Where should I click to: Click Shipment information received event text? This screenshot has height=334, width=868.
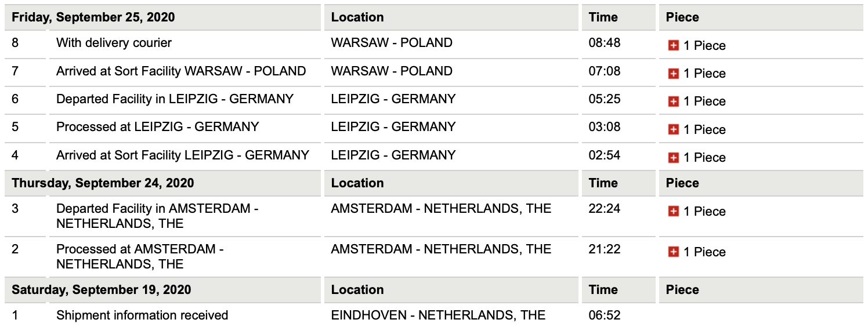coord(142,315)
